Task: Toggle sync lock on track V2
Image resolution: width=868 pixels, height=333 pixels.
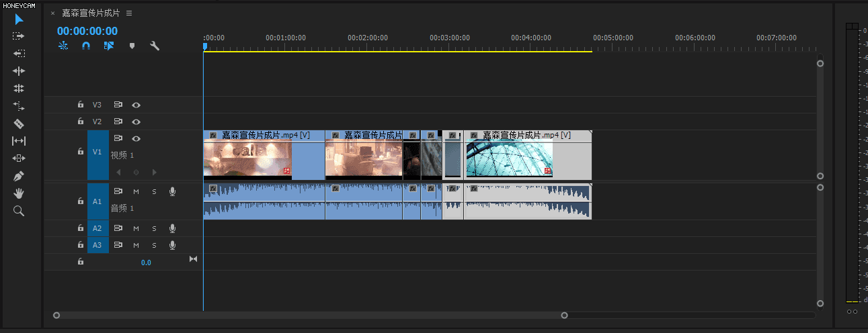Action: (118, 122)
